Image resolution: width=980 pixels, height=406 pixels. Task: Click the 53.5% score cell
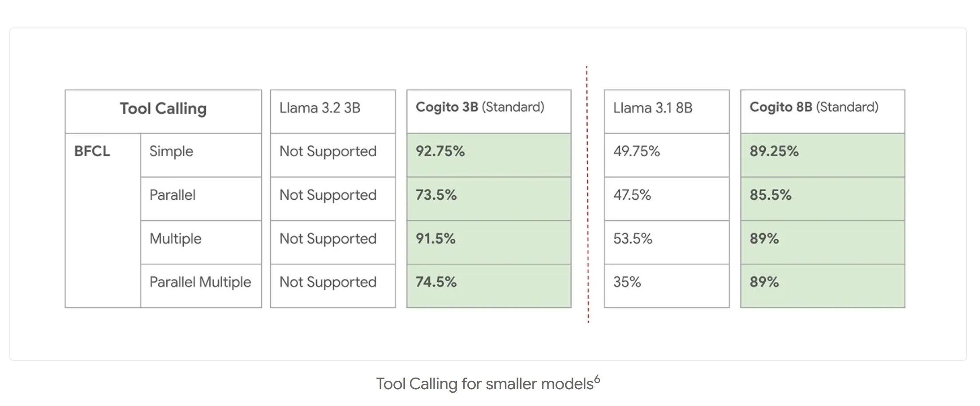click(x=666, y=243)
